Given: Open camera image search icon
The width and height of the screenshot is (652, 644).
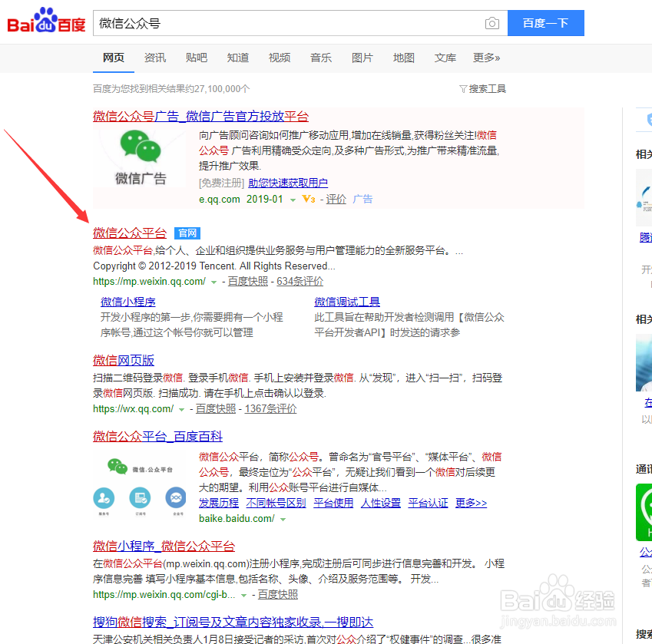Looking at the screenshot, I should pos(492,23).
